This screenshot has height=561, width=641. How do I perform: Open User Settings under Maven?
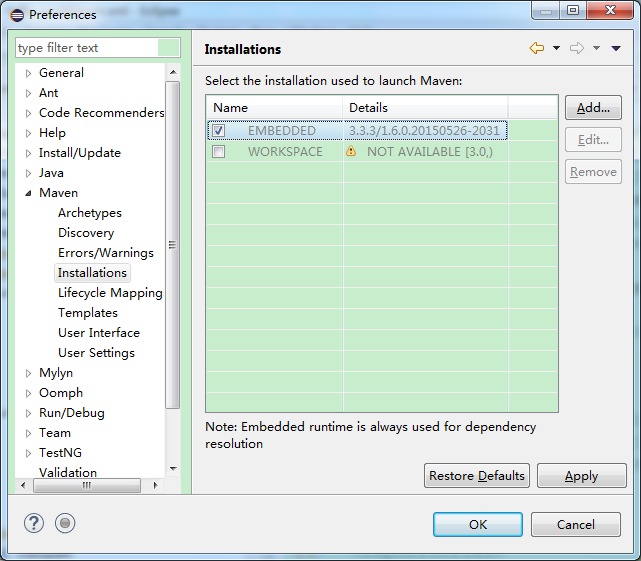click(96, 353)
